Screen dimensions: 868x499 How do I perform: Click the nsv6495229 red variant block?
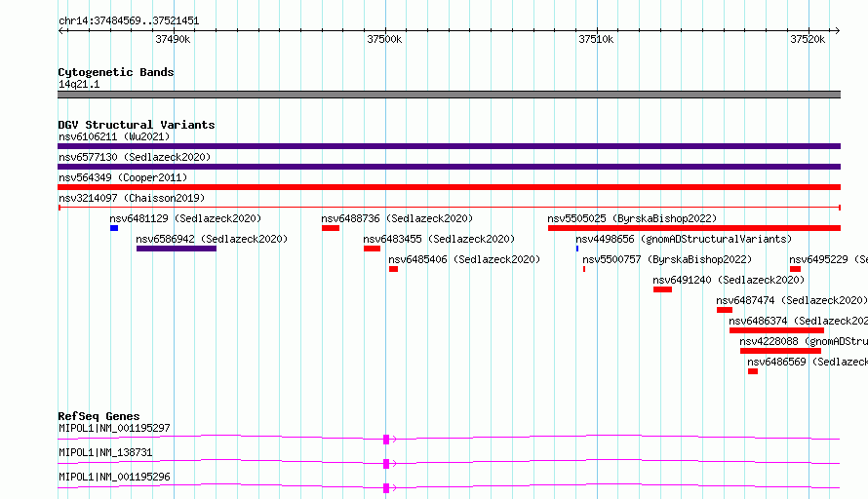point(796,269)
